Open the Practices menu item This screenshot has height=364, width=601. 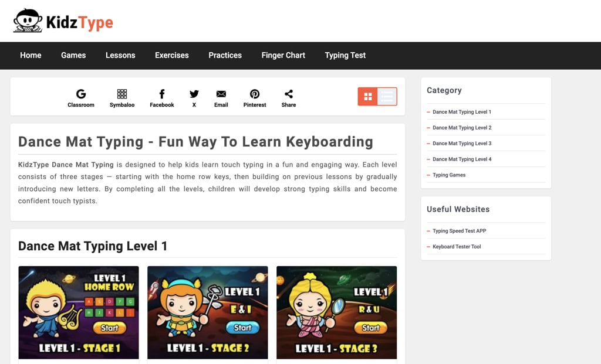pos(225,55)
